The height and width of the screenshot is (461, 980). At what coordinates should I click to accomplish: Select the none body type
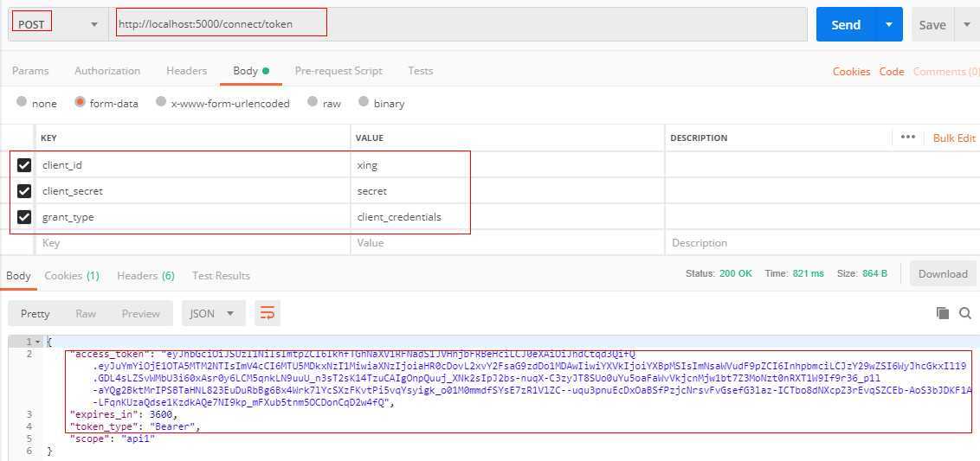36,103
